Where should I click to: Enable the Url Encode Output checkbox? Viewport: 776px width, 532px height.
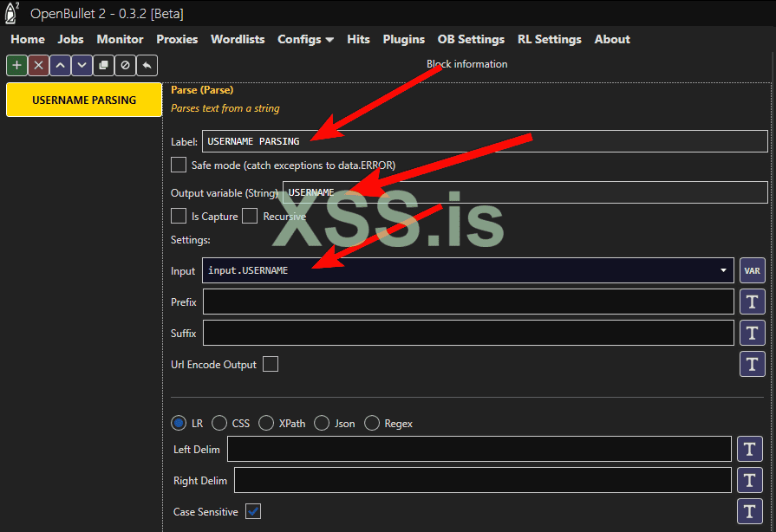pos(271,364)
